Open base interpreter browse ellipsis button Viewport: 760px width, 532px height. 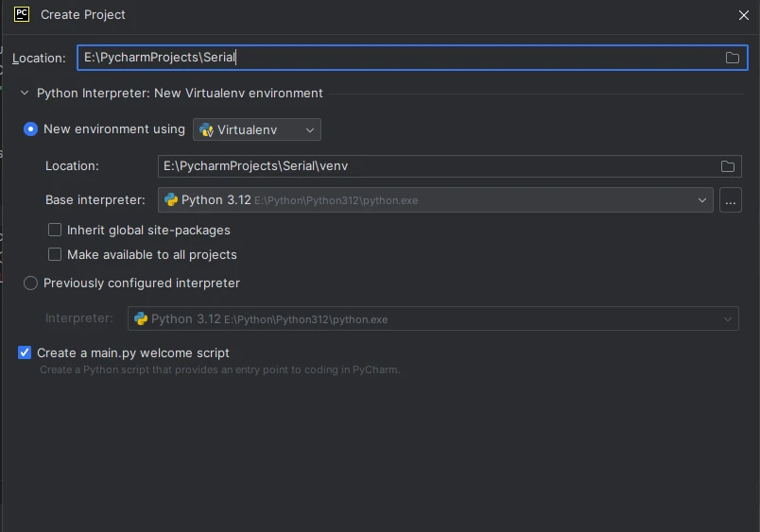click(x=730, y=200)
